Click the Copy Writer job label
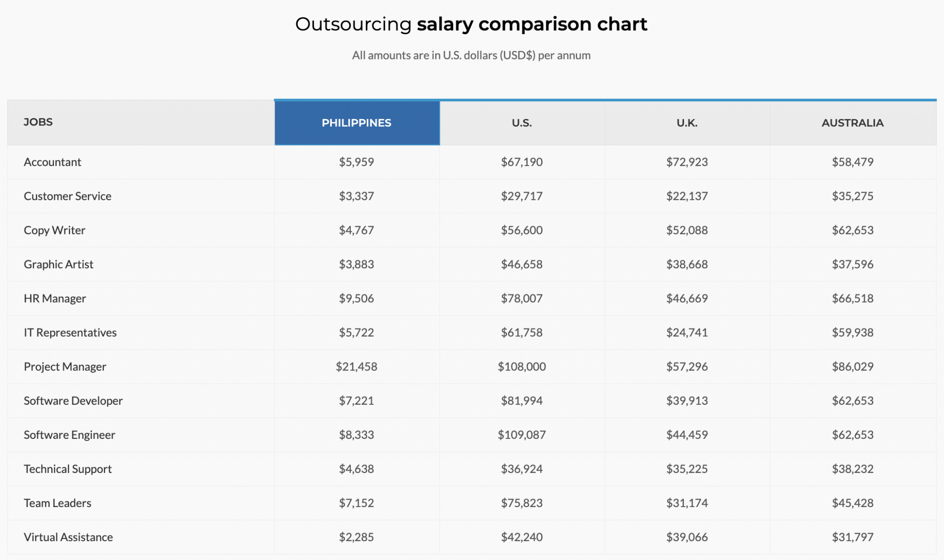The height and width of the screenshot is (560, 944). pos(54,230)
